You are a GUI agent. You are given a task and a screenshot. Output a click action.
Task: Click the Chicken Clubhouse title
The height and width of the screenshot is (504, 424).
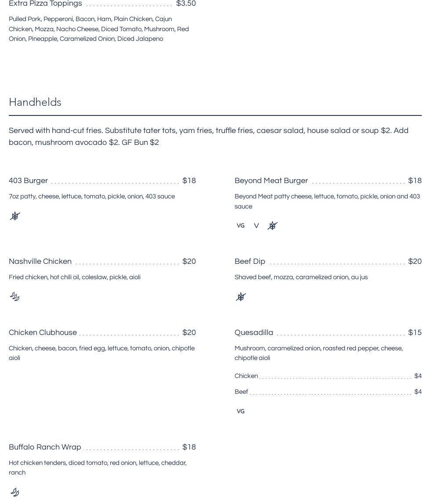pyautogui.click(x=43, y=333)
